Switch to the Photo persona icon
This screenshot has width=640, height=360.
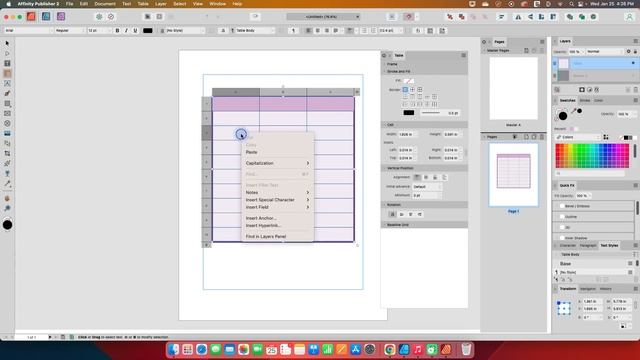click(x=61, y=16)
